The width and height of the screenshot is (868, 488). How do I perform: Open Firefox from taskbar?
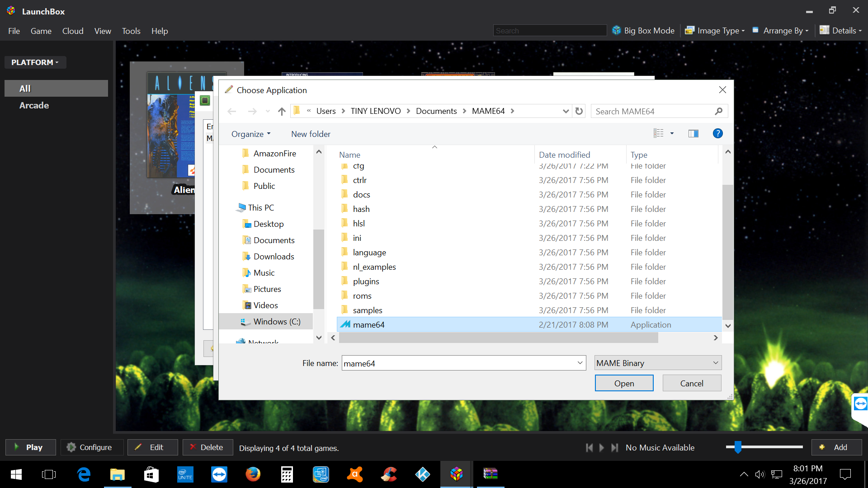click(x=253, y=474)
